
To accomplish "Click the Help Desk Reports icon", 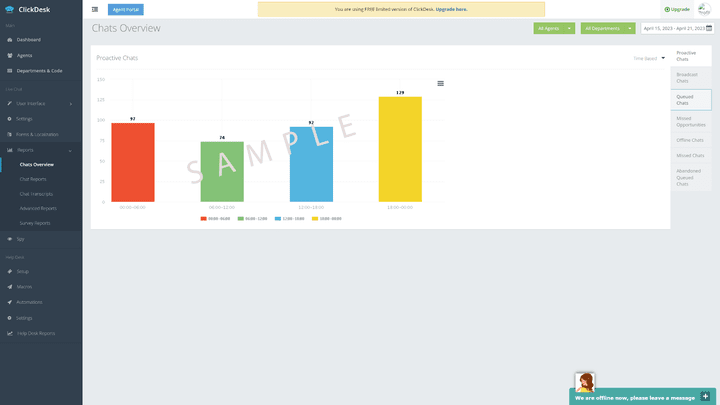I will 10,333.
